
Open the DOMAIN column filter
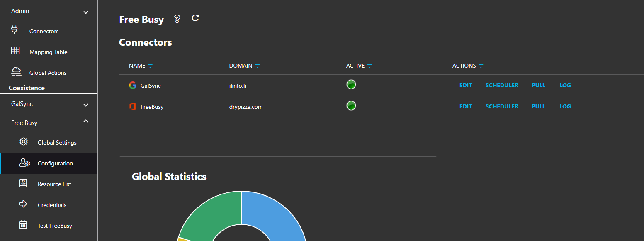tap(257, 66)
